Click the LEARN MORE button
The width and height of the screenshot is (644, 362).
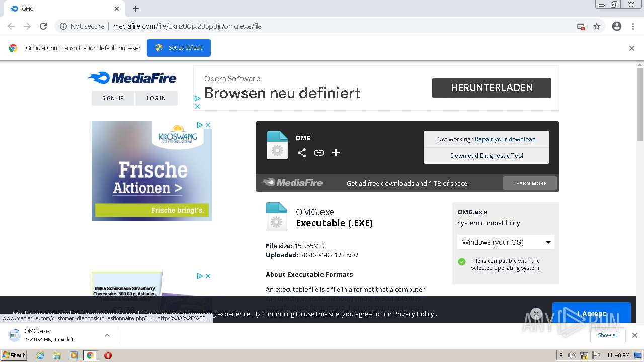pyautogui.click(x=530, y=183)
